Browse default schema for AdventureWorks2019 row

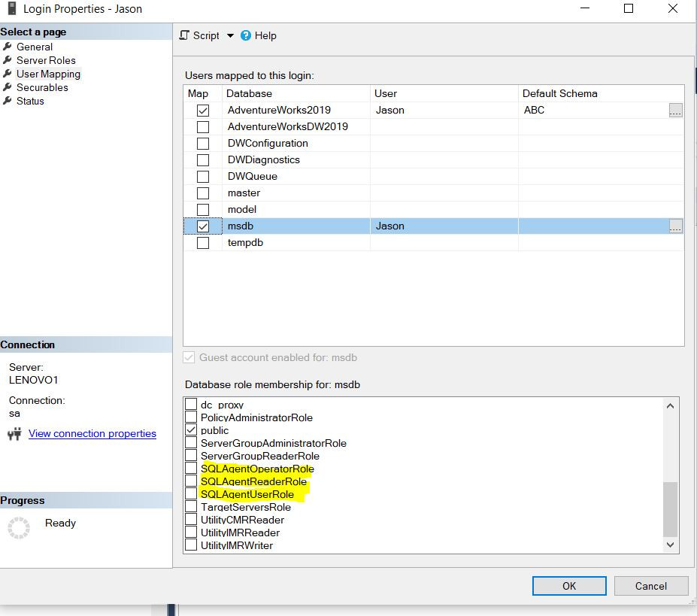pyautogui.click(x=675, y=111)
